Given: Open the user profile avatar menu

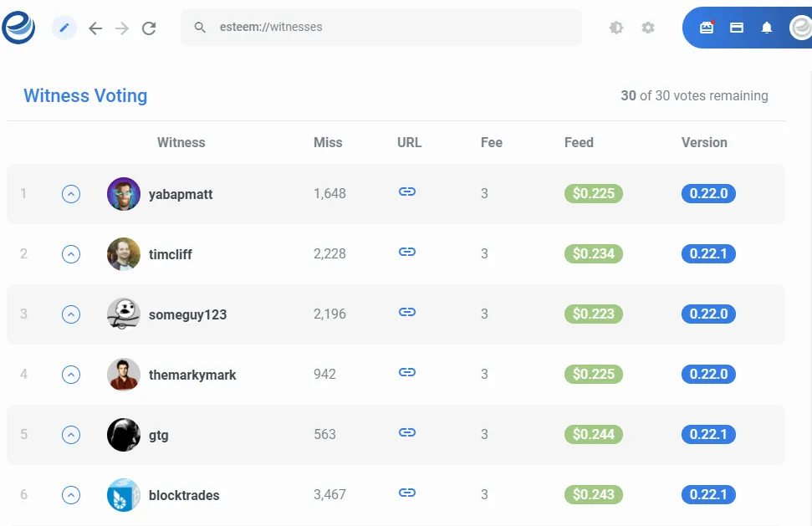Looking at the screenshot, I should pos(800,28).
